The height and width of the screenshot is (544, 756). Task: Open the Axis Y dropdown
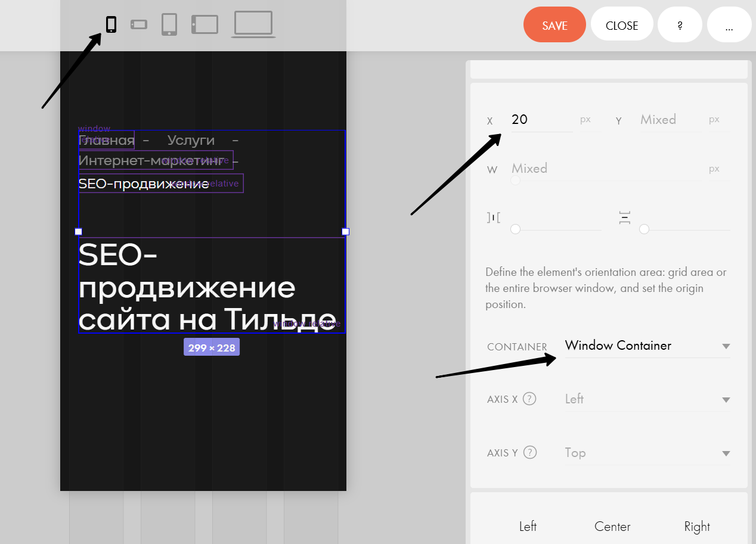coord(647,453)
